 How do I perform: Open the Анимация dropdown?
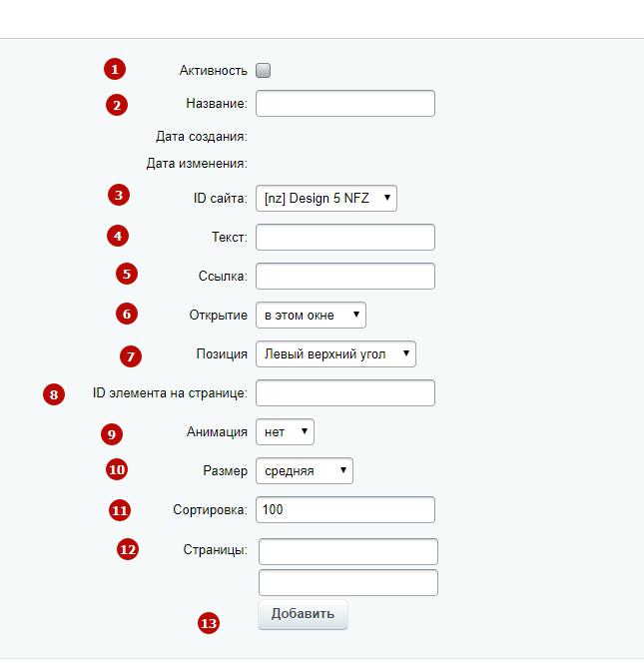click(x=285, y=432)
